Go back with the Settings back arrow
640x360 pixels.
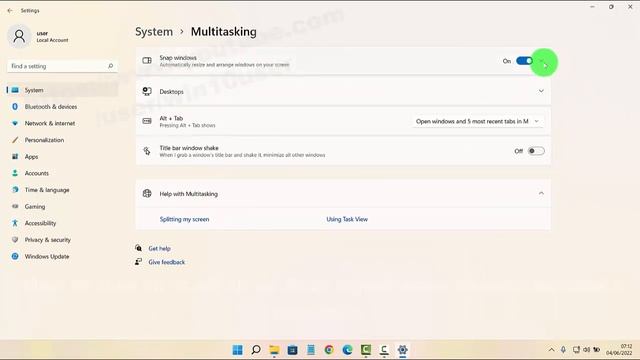tap(10, 11)
